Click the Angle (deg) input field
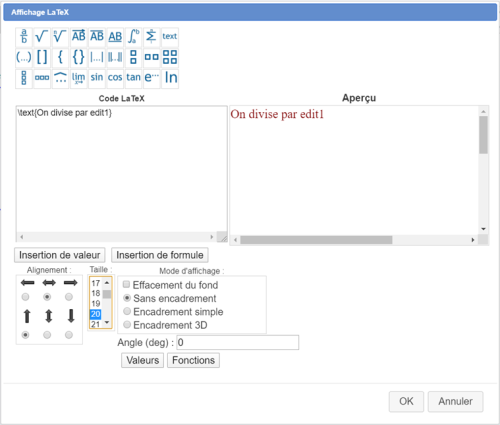The height and width of the screenshot is (425, 500). 238,343
